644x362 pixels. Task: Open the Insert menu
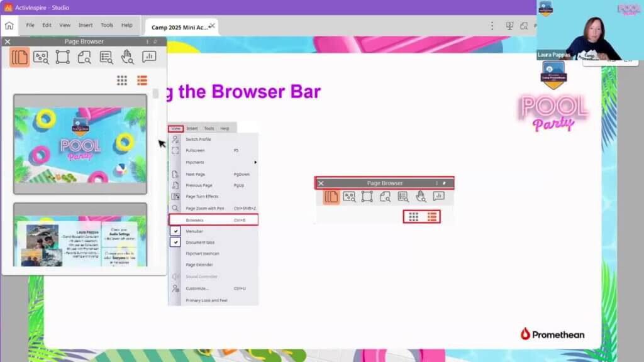86,25
